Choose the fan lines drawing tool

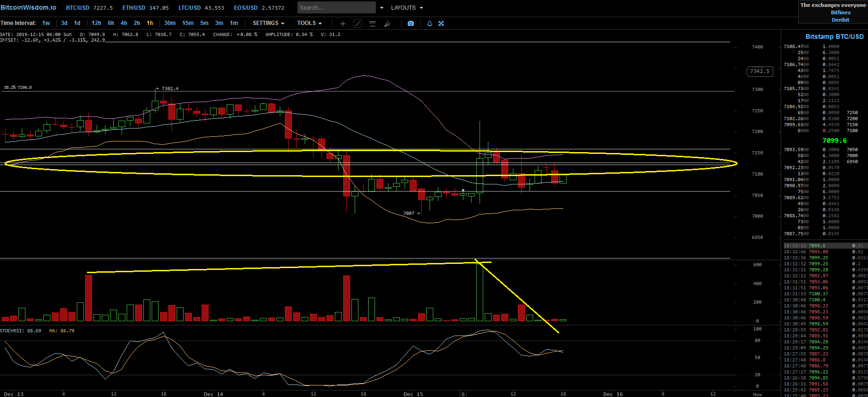[388, 24]
